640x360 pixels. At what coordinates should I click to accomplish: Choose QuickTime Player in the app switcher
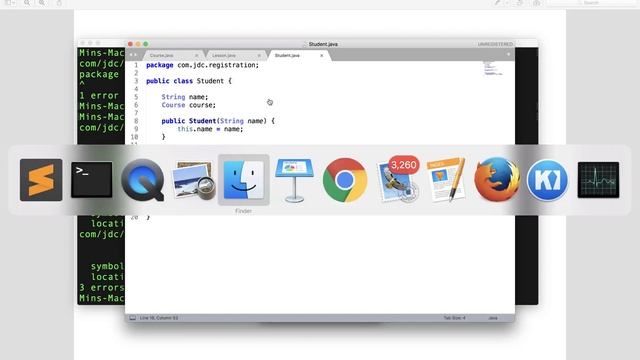pos(142,180)
